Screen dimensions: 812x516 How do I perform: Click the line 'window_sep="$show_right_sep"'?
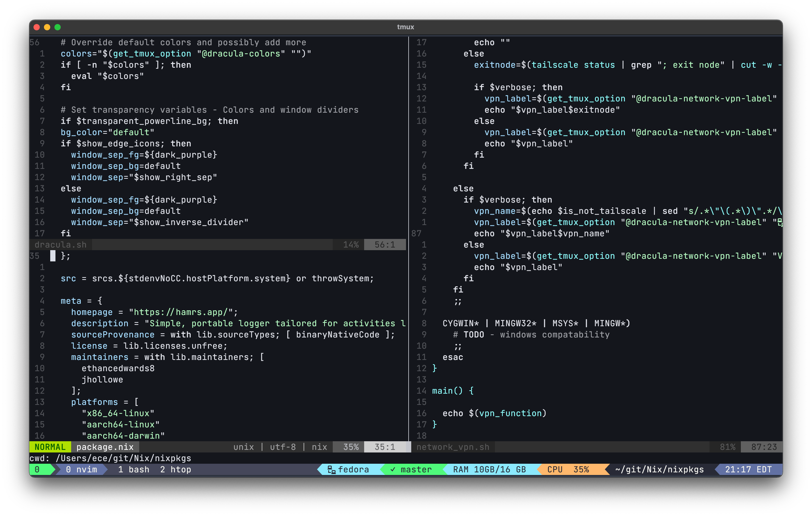[x=144, y=177]
